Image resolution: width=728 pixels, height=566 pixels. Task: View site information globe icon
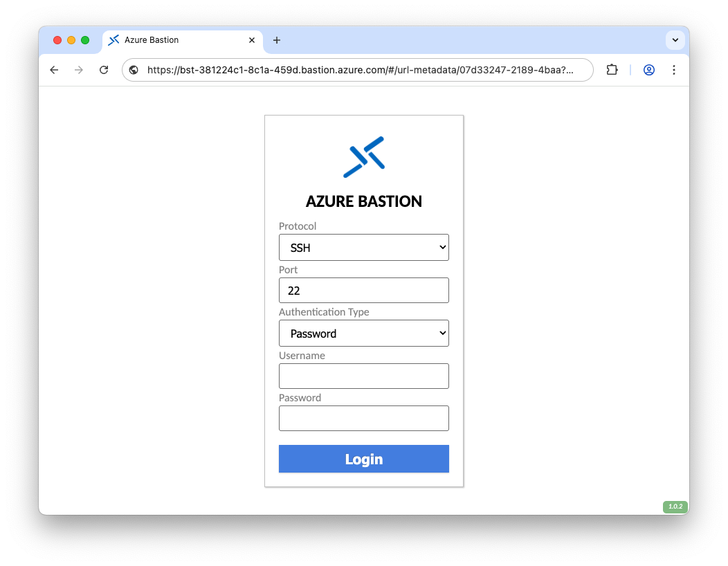(x=134, y=70)
